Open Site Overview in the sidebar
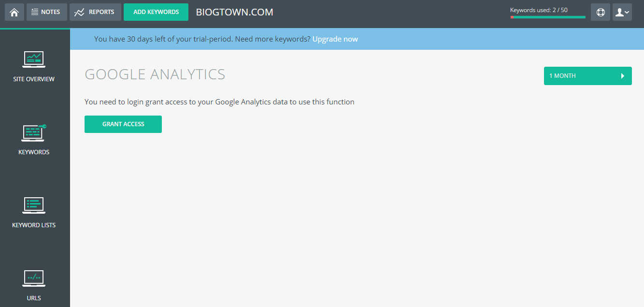The width and height of the screenshot is (644, 307). [34, 66]
